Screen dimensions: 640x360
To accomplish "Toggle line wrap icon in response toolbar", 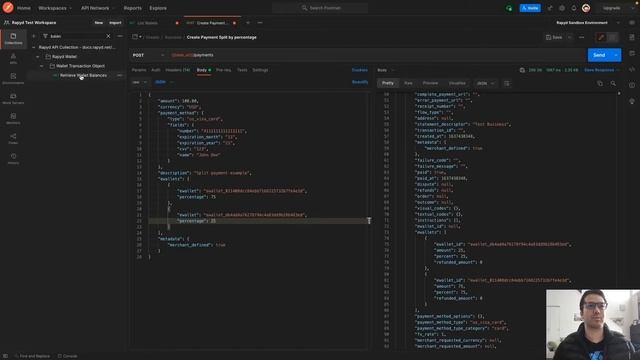I will point(507,83).
